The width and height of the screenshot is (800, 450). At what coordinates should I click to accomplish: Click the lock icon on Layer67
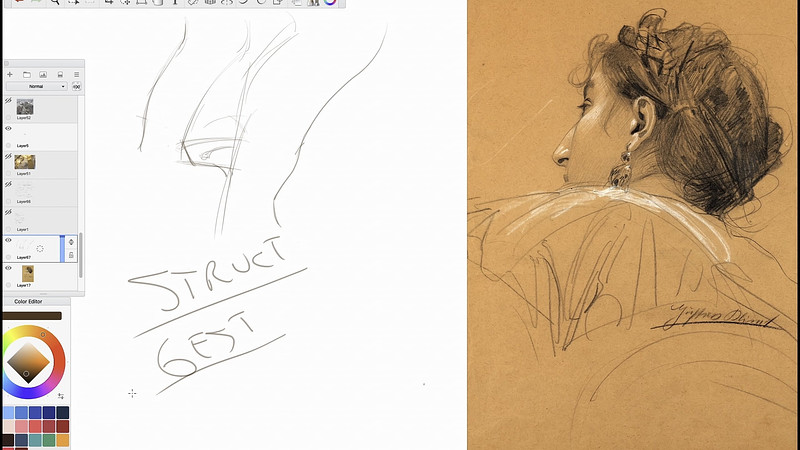[x=71, y=255]
